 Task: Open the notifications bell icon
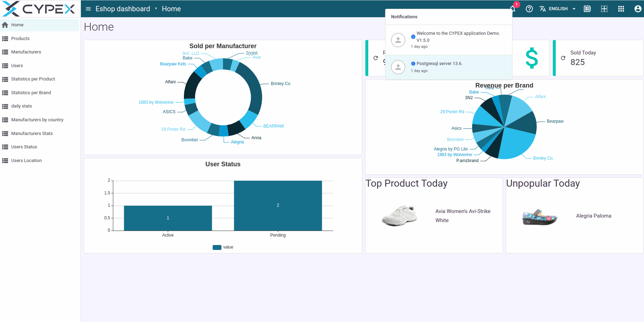[x=513, y=9]
